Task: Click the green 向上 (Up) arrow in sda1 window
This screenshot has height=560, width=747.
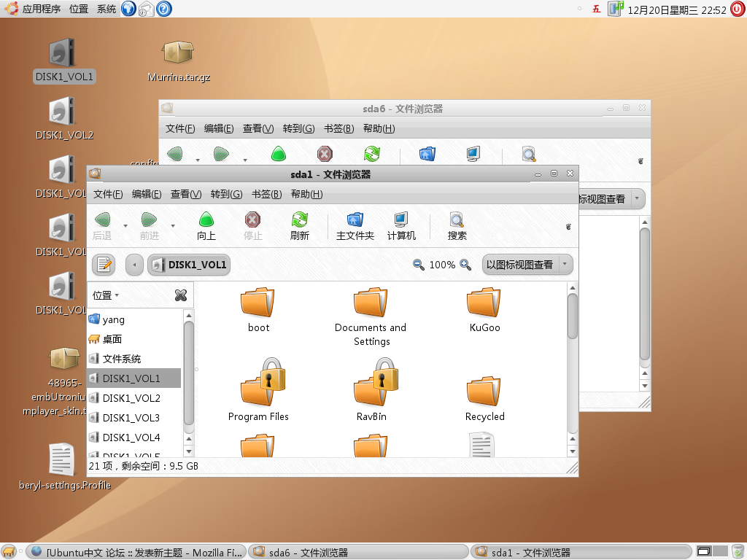Action: (x=206, y=220)
